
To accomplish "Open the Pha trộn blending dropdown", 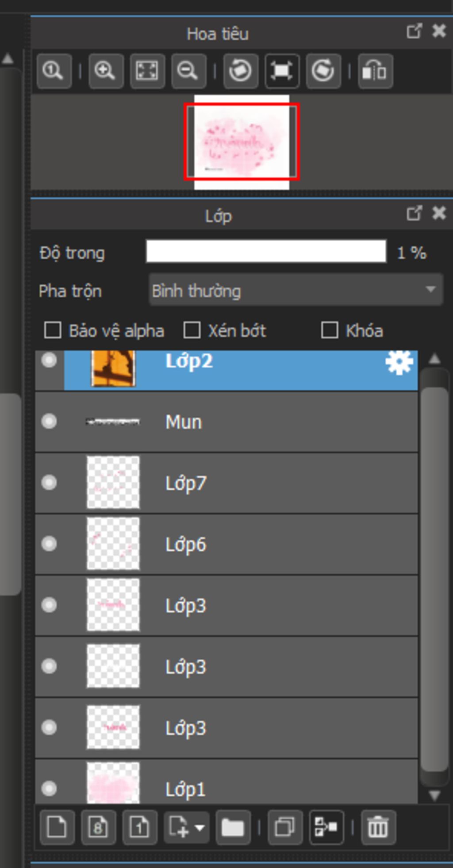I will pos(296,290).
